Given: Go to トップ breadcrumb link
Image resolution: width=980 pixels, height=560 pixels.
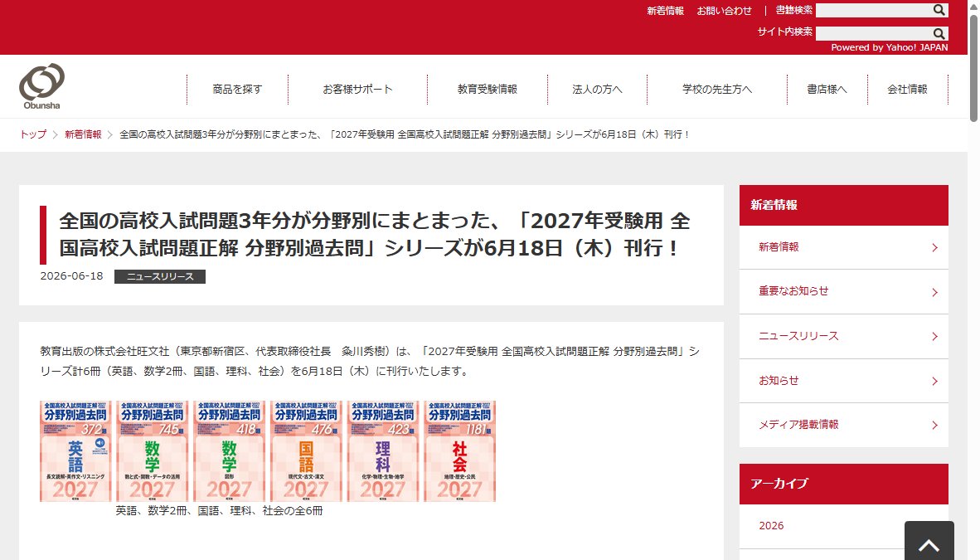Looking at the screenshot, I should coord(33,134).
